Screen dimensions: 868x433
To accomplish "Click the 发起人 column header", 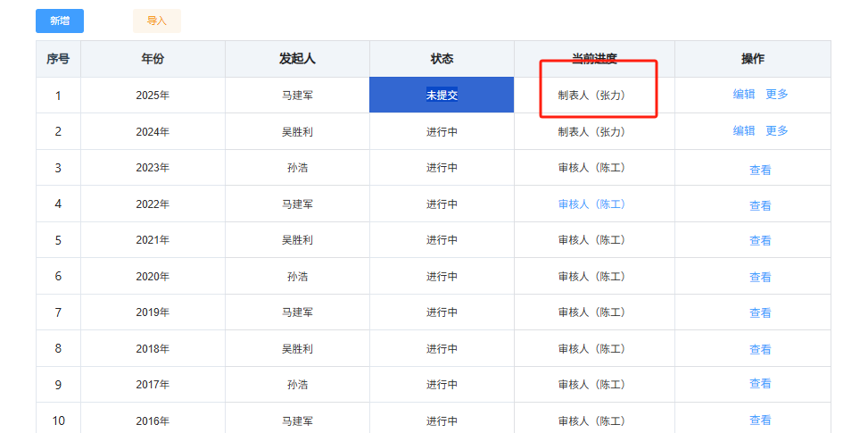I will 297,59.
